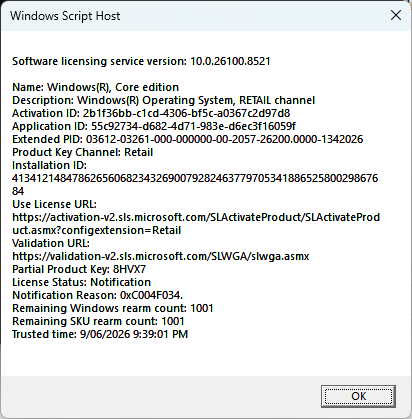Click the Activation ID value text
The image size is (412, 419).
(186, 113)
